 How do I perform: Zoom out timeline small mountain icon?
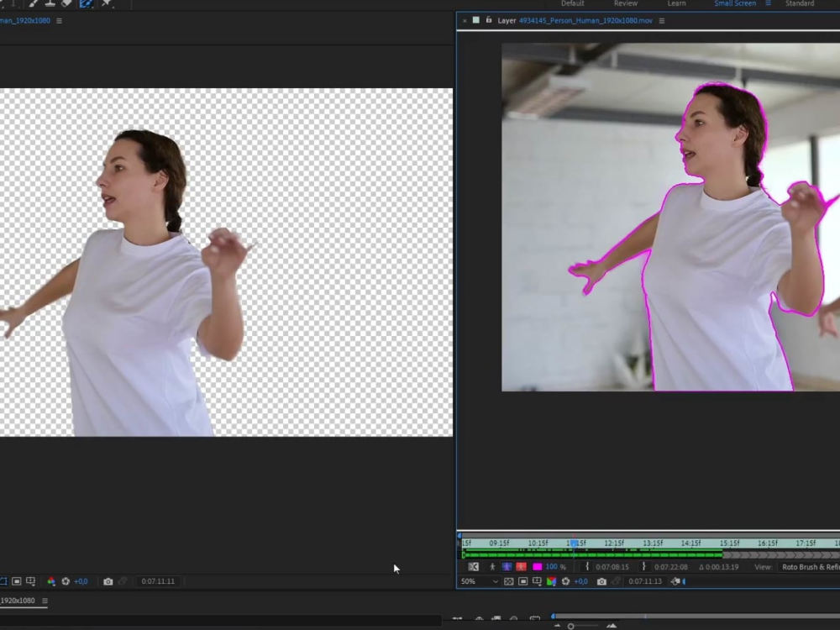(x=558, y=626)
